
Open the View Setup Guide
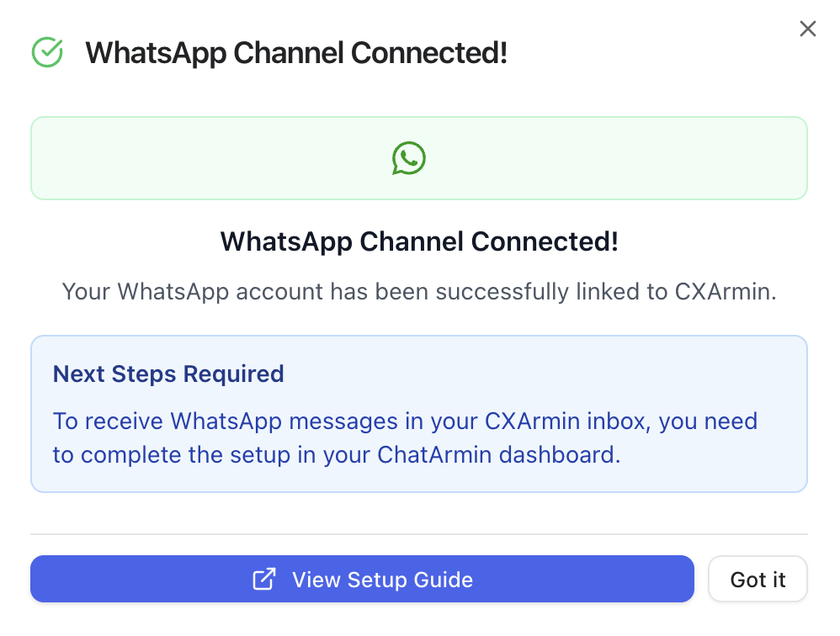tap(362, 580)
